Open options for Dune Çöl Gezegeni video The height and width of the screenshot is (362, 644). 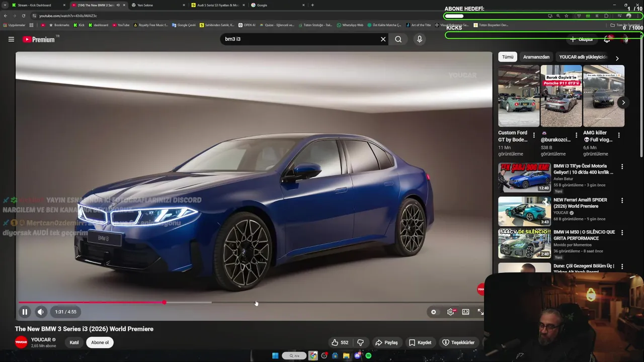click(x=622, y=266)
